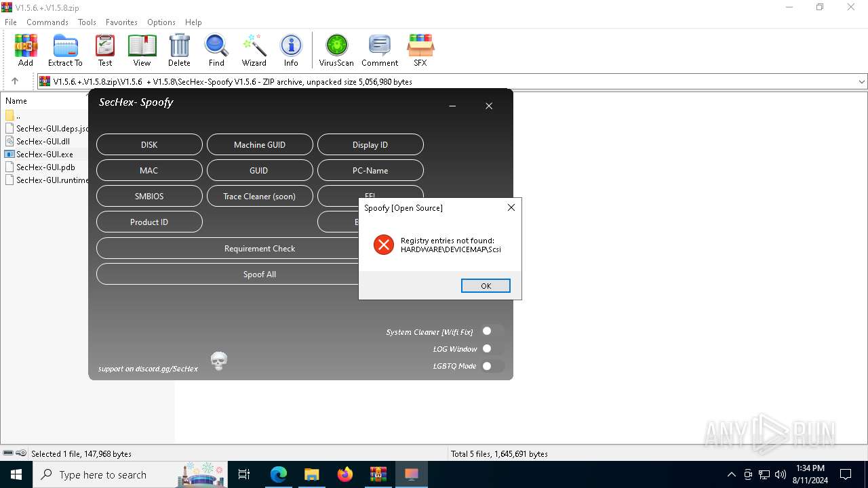Open the Help menu

point(193,22)
